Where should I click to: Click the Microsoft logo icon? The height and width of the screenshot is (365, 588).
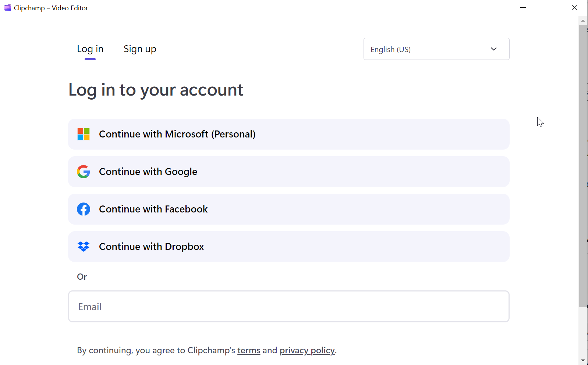coord(84,134)
